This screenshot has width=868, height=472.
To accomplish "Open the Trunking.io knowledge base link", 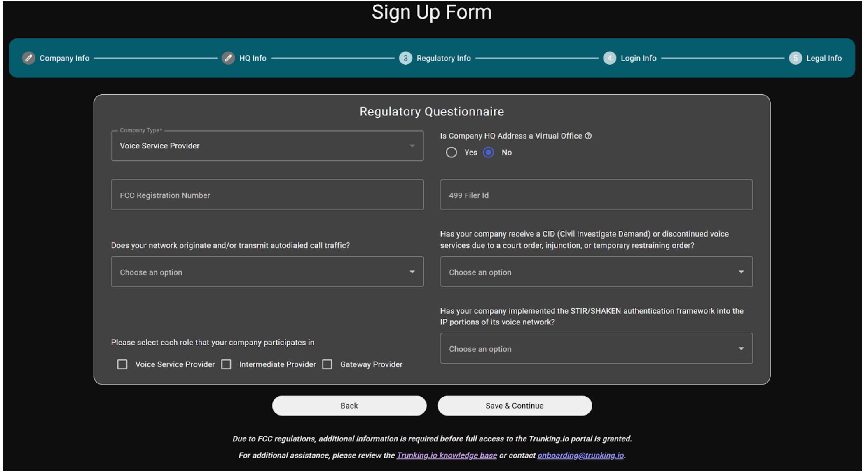I will point(447,456).
